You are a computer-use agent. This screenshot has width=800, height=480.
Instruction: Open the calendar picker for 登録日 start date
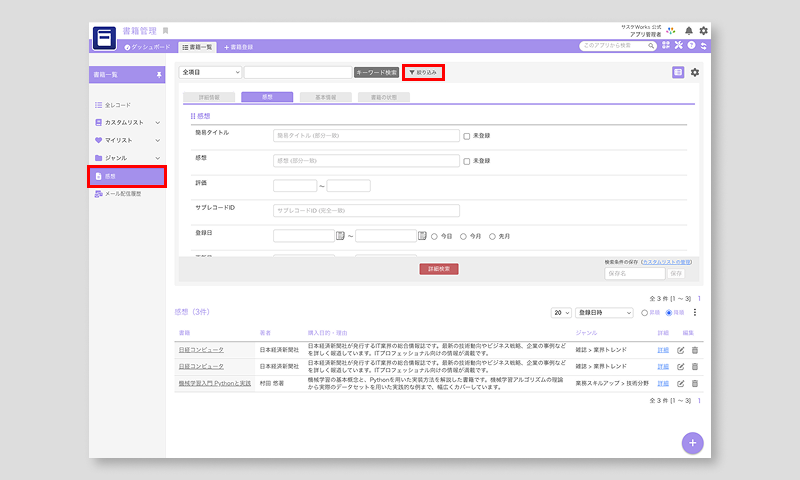coord(340,236)
